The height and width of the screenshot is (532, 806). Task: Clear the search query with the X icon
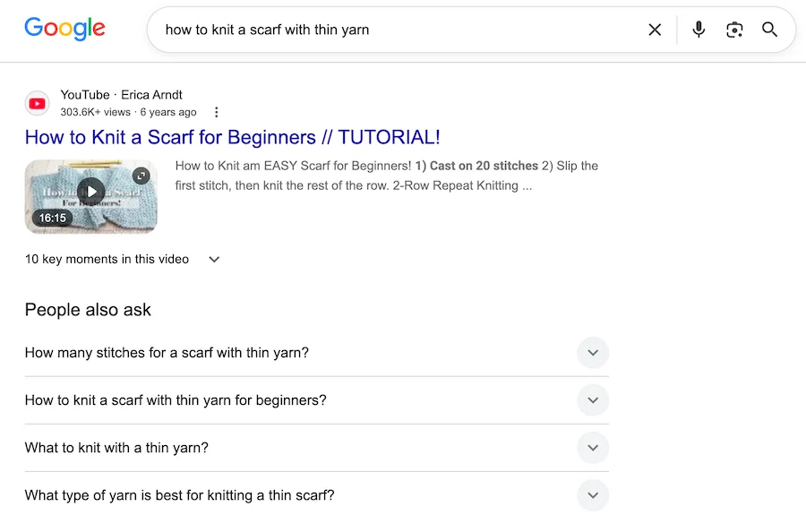(655, 30)
